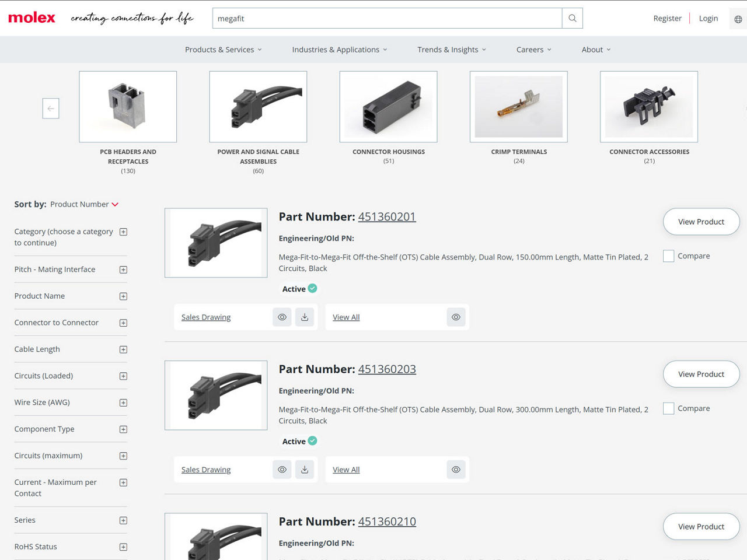Download Sales Drawing for part 451360203

point(305,470)
